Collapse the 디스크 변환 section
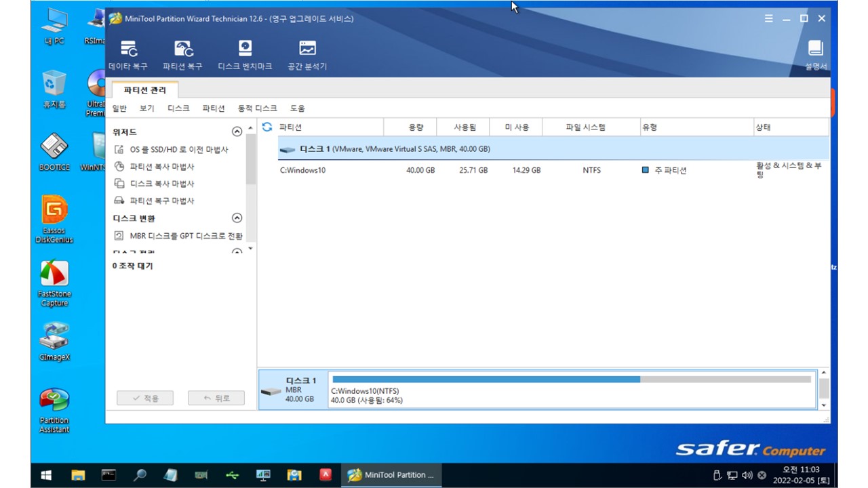 237,218
